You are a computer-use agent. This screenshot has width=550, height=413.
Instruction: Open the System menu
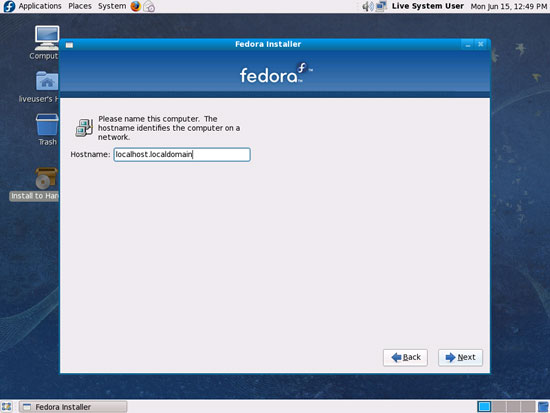(x=112, y=6)
